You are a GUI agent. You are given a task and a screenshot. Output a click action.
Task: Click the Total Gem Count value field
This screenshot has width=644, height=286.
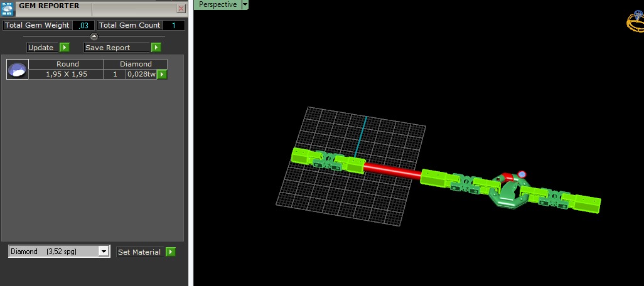click(x=174, y=26)
